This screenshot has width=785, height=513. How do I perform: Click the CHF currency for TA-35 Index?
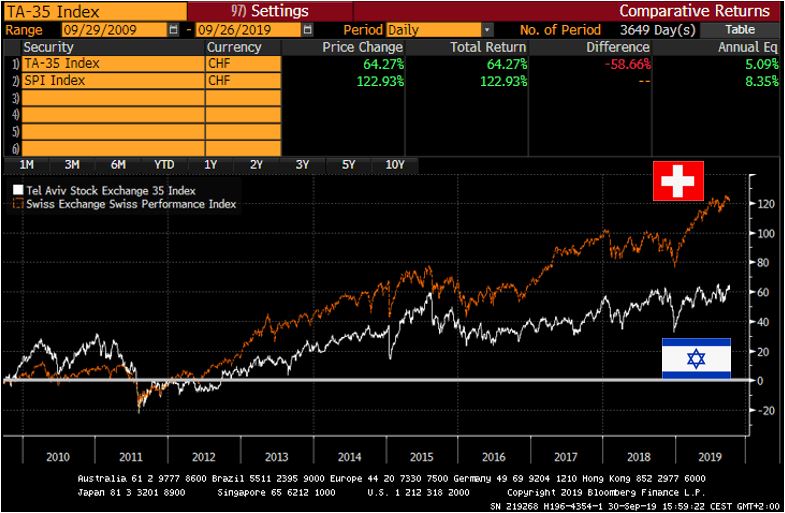coord(243,64)
